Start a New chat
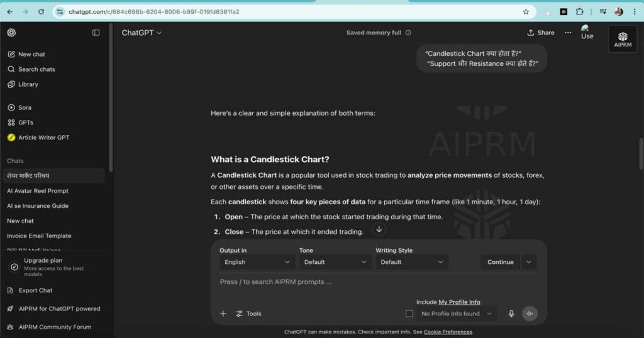The height and width of the screenshot is (338, 644). (31, 54)
